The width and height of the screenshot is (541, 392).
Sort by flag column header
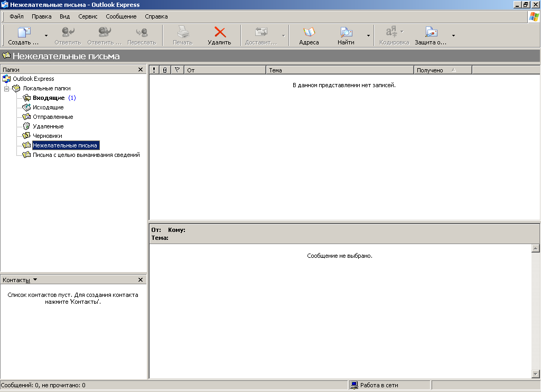[178, 70]
